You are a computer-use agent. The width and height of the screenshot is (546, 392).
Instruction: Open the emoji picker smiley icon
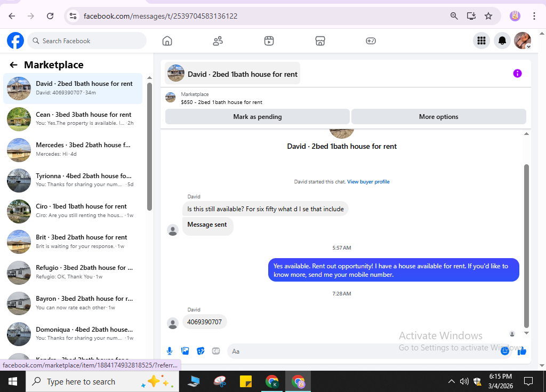[504, 351]
